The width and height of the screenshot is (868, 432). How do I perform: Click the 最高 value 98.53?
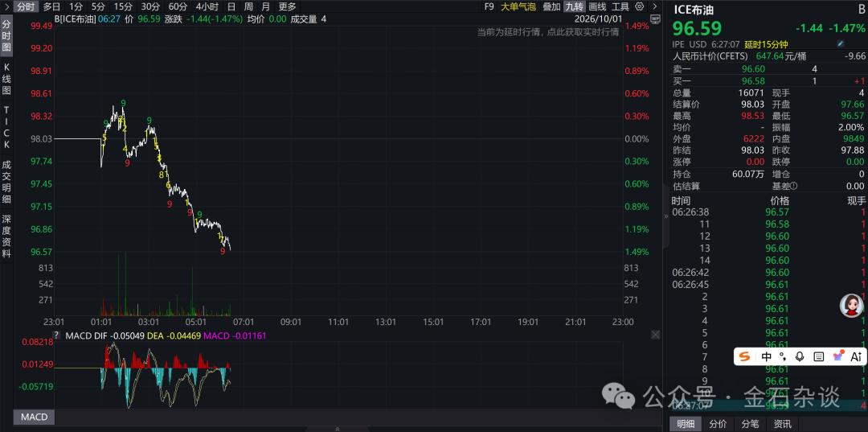click(x=753, y=115)
